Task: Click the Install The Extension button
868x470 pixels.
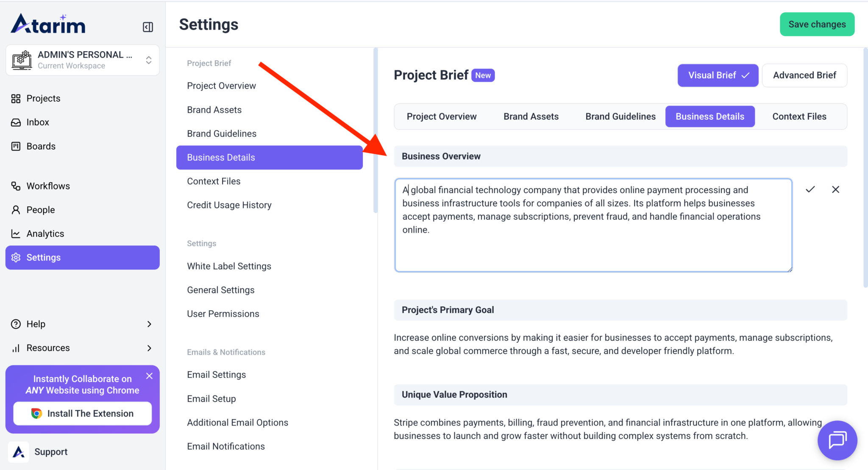Action: 83,413
